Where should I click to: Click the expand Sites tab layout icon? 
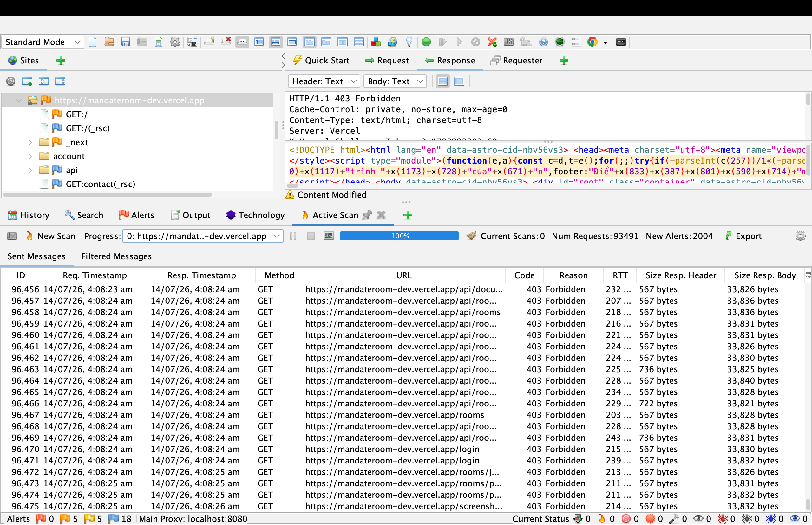pos(259,42)
